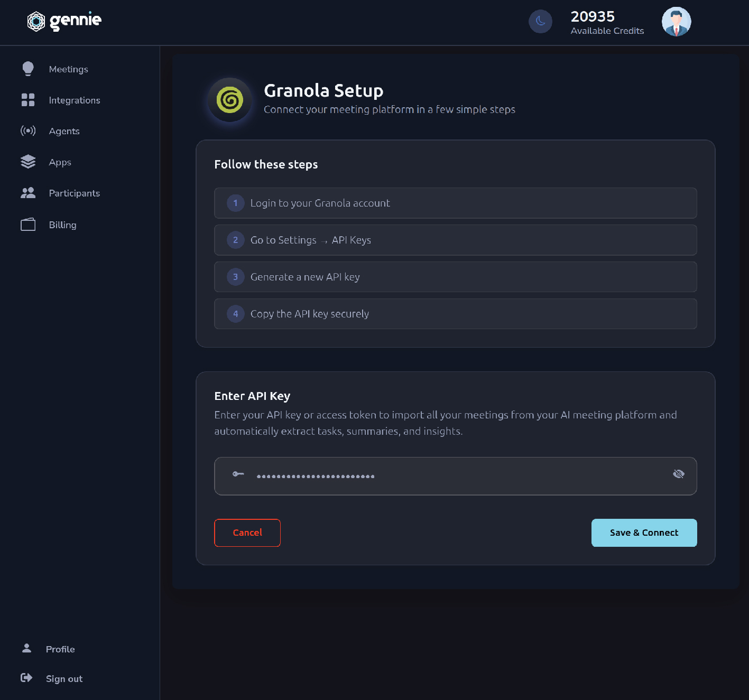The width and height of the screenshot is (749, 700).
Task: Click the Billing wallet icon
Action: click(28, 225)
